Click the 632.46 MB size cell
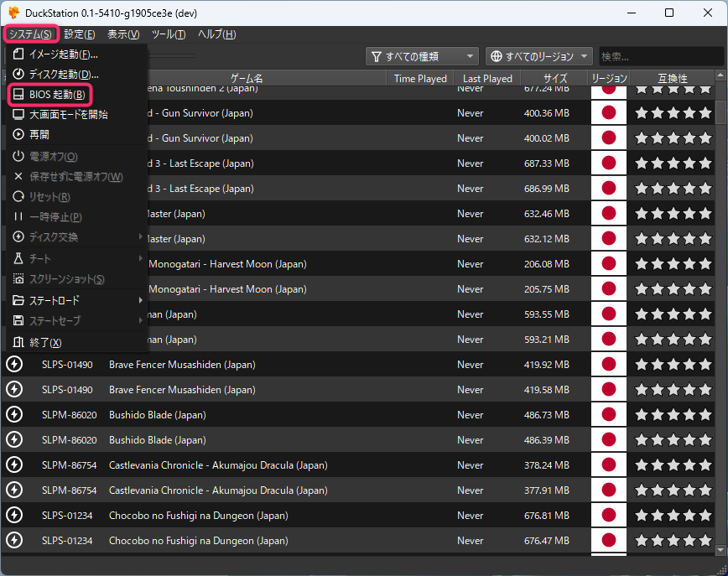Image resolution: width=728 pixels, height=576 pixels. click(547, 214)
